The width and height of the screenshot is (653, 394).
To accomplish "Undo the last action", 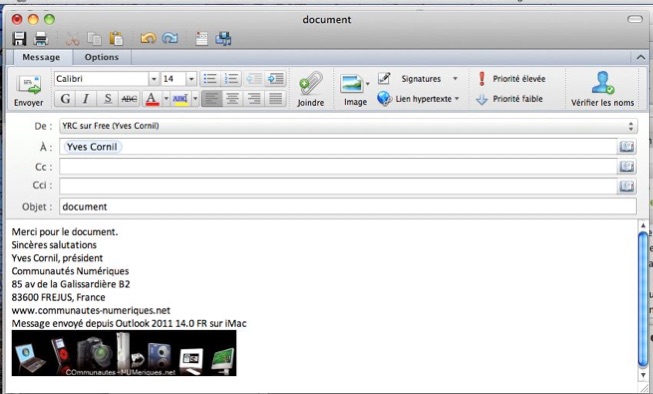I will (148, 38).
